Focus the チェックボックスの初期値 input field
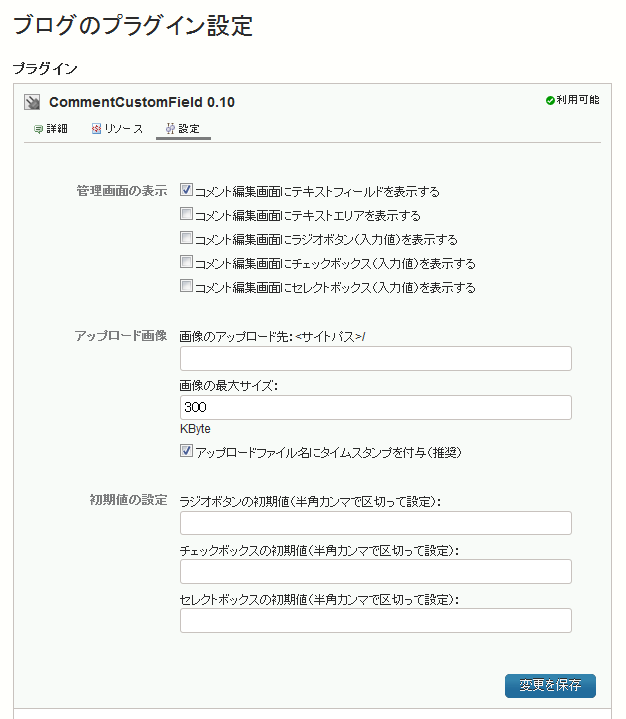Viewport: 626px width, 719px height. 376,571
